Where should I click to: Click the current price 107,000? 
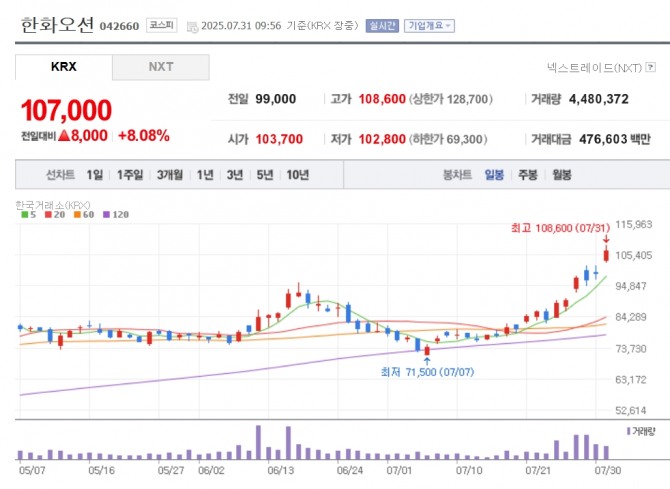click(x=66, y=110)
